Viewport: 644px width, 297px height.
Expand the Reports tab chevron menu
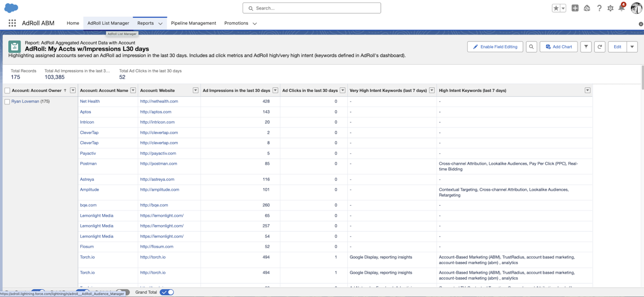click(161, 24)
